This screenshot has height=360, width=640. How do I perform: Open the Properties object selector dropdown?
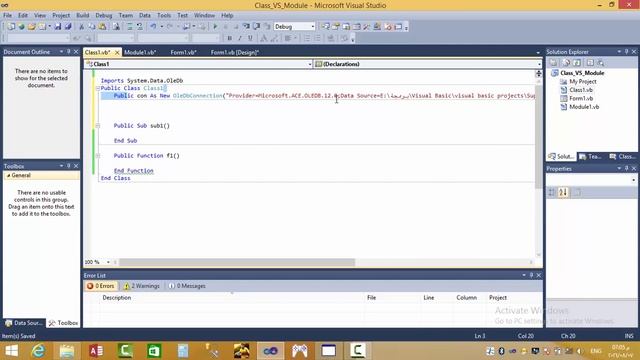click(633, 180)
